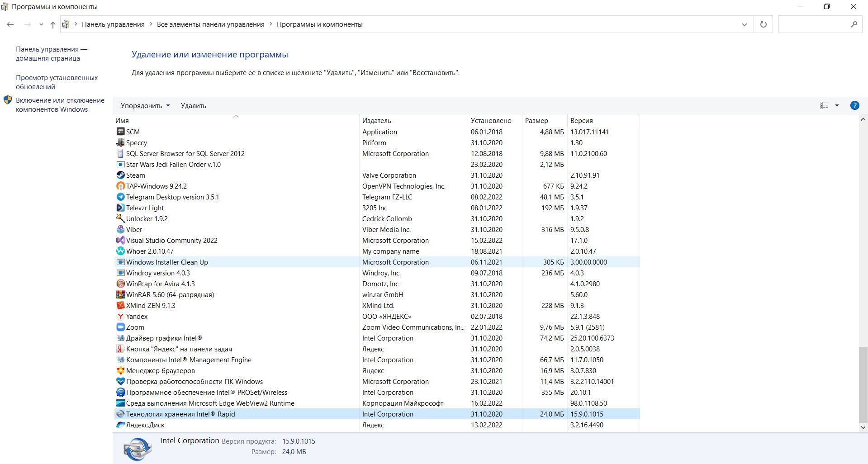Expand breadcrumb chevron after Все элементы панели управления
Screen dimensions: 868x464
click(271, 24)
